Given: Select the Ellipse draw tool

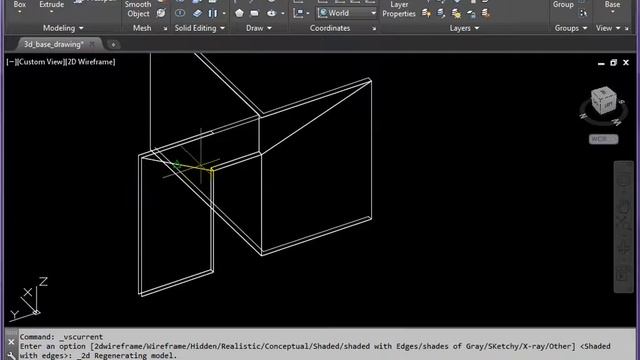Looking at the screenshot, I should click(x=271, y=13).
